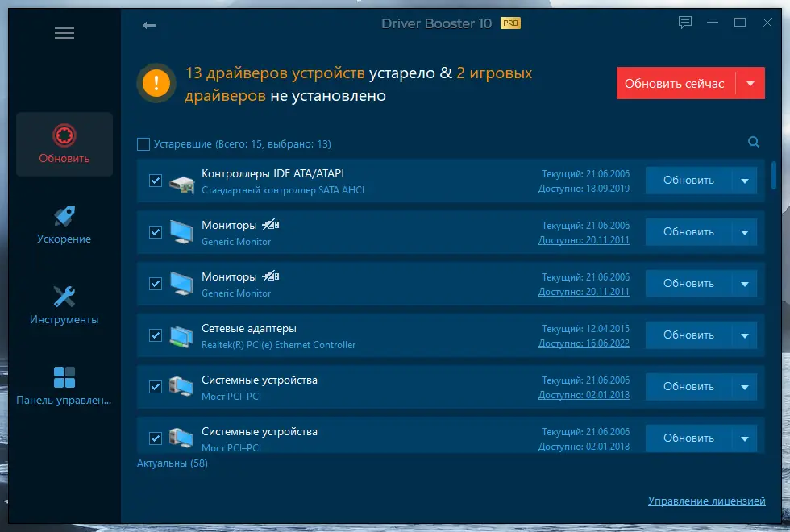Image resolution: width=790 pixels, height=532 pixels.
Task: Click the Boost rocket icon
Action: [64, 216]
